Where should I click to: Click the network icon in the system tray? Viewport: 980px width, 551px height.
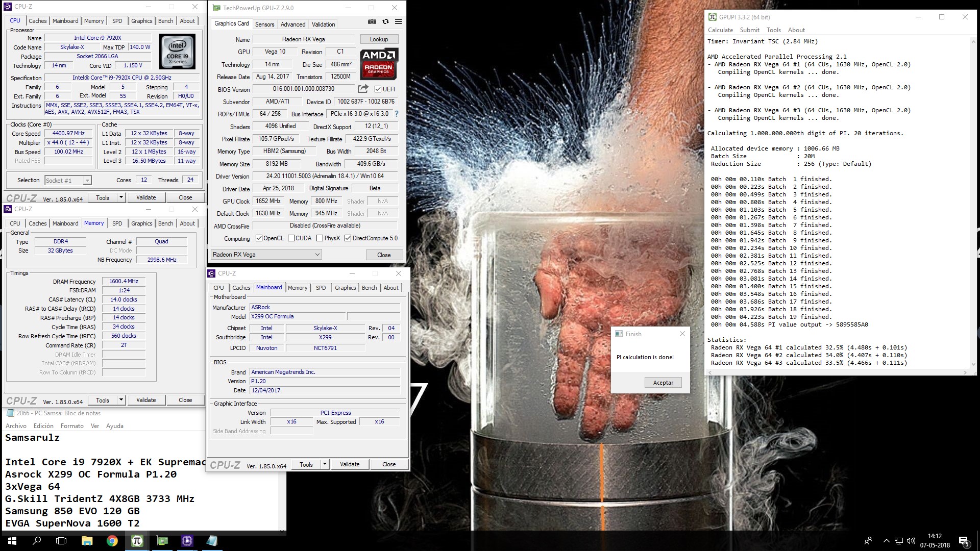pyautogui.click(x=899, y=541)
